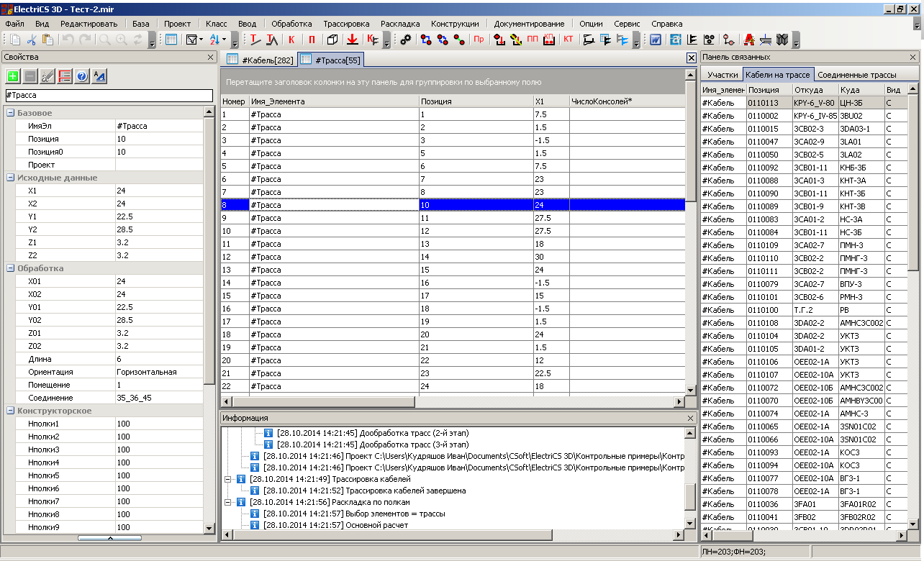Click the gears processing icon
This screenshot has height=561, width=924.
click(405, 40)
